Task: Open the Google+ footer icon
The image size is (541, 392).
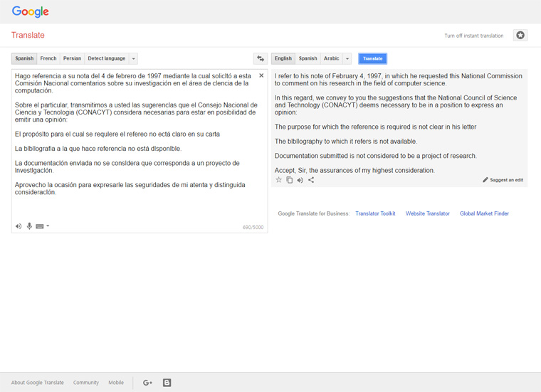Action: [147, 383]
